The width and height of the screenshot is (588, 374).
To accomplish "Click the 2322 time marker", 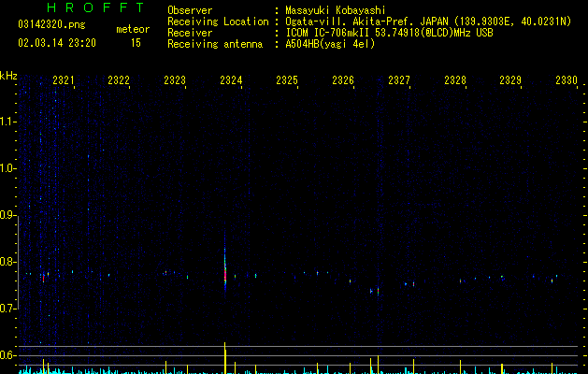I will point(119,80).
